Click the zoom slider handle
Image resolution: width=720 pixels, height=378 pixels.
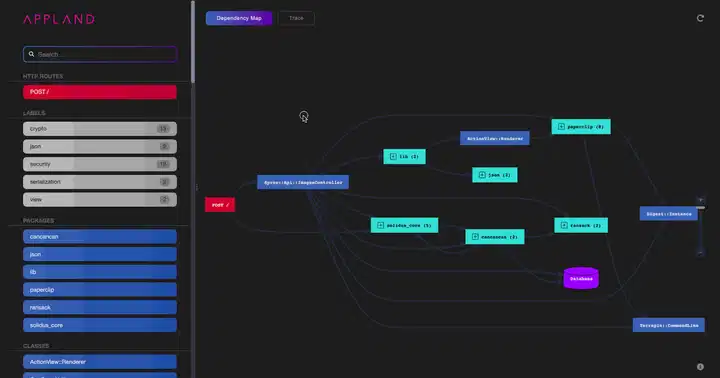(700, 208)
